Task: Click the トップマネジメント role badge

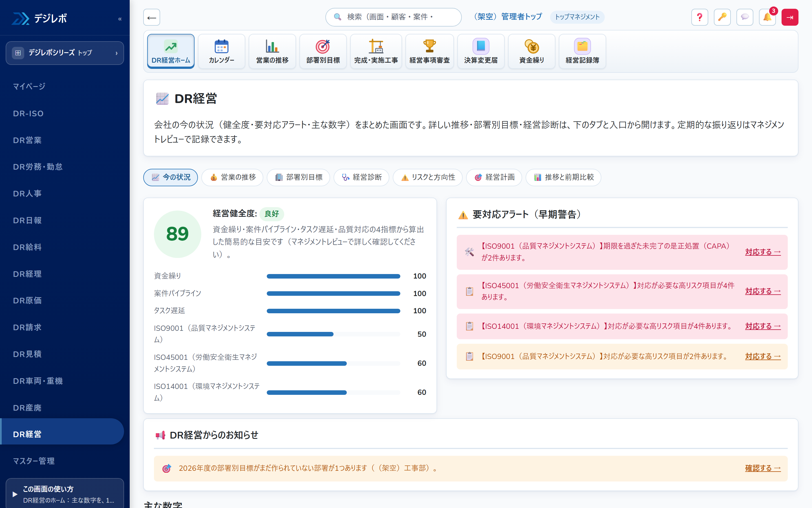Action: click(577, 17)
